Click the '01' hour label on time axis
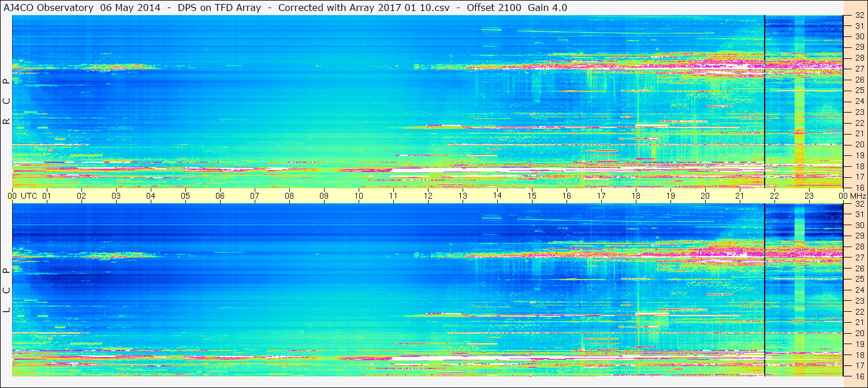 click(x=47, y=196)
